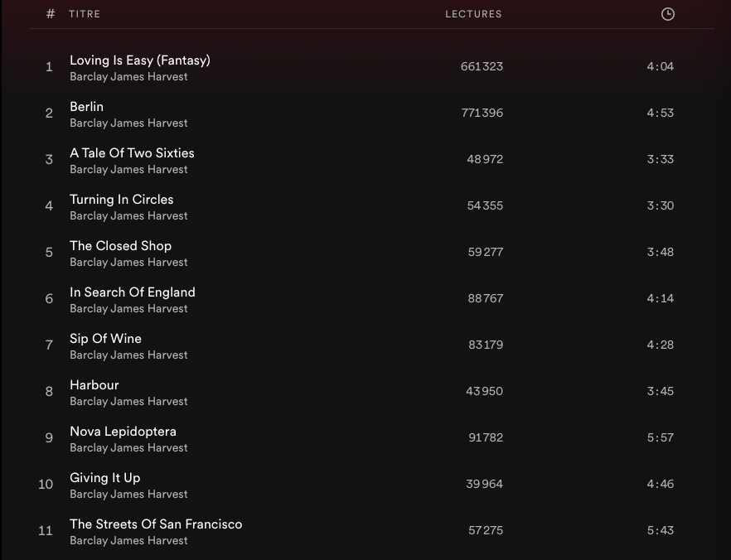Select the Sip Of Wine track
Screen dimensions: 731x560
click(x=105, y=339)
